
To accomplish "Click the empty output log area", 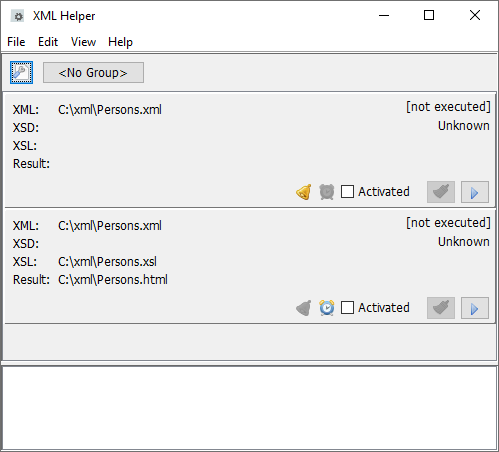I will pyautogui.click(x=249, y=408).
